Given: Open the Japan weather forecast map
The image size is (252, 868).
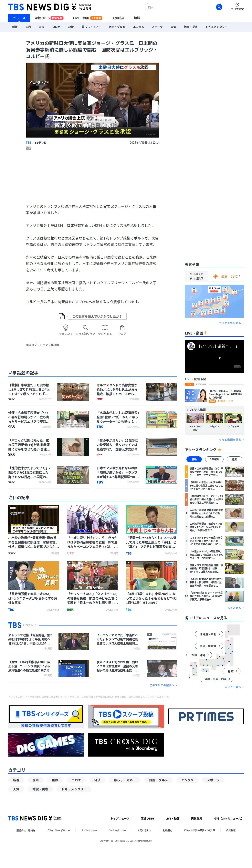Looking at the screenshot, I should tap(214, 301).
